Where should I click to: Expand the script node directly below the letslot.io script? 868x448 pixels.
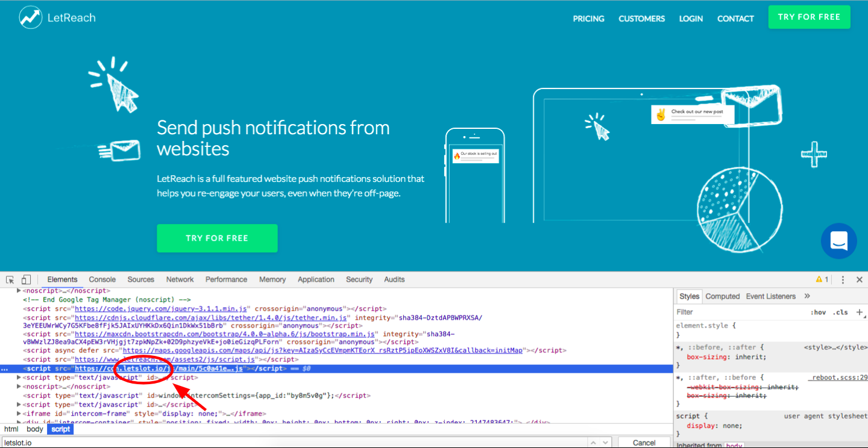point(19,378)
